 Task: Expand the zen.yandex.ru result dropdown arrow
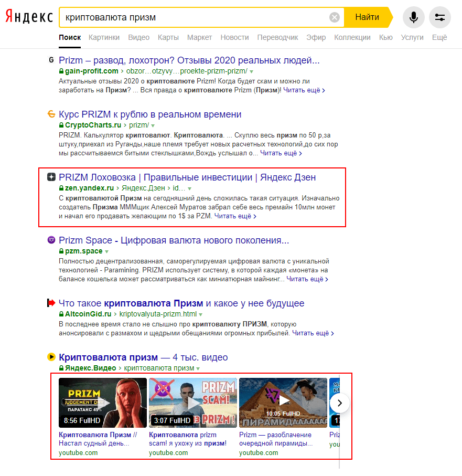(190, 188)
